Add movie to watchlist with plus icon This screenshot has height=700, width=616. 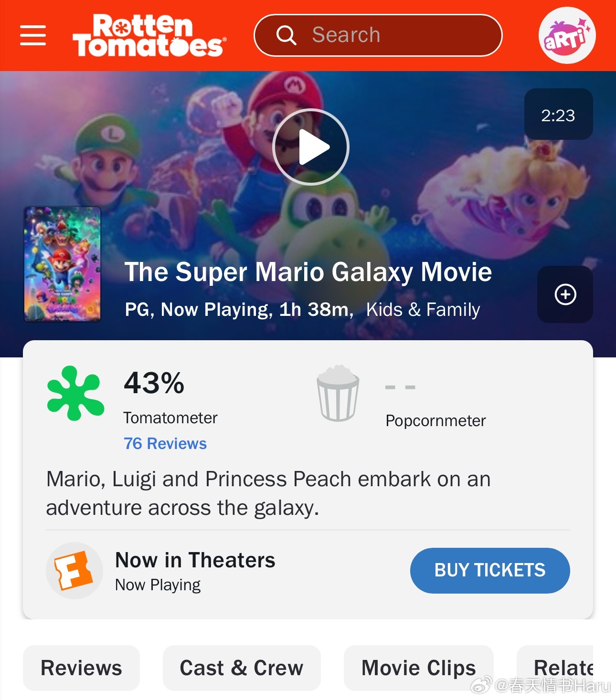[x=565, y=294]
